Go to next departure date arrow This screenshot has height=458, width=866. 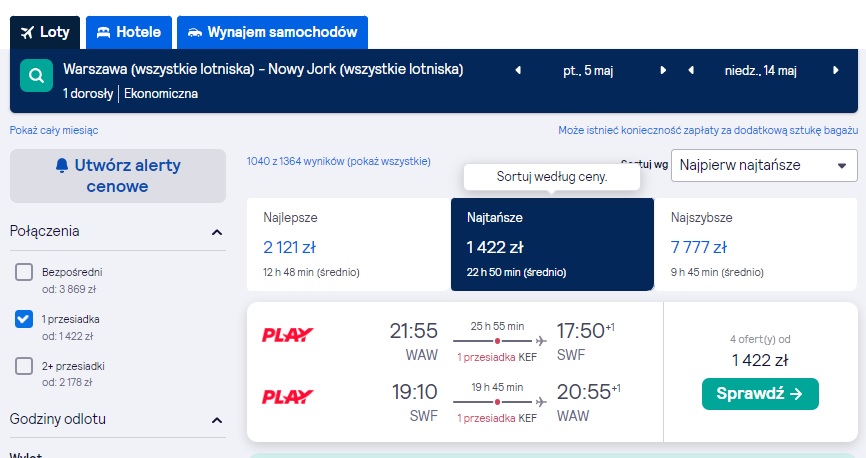click(663, 70)
